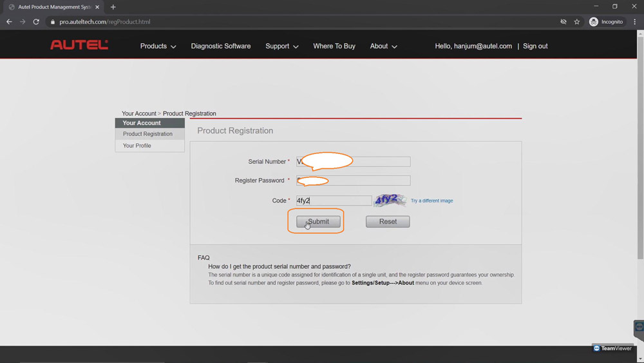Minimize the browser window
Image resolution: width=644 pixels, height=363 pixels.
point(596,6)
